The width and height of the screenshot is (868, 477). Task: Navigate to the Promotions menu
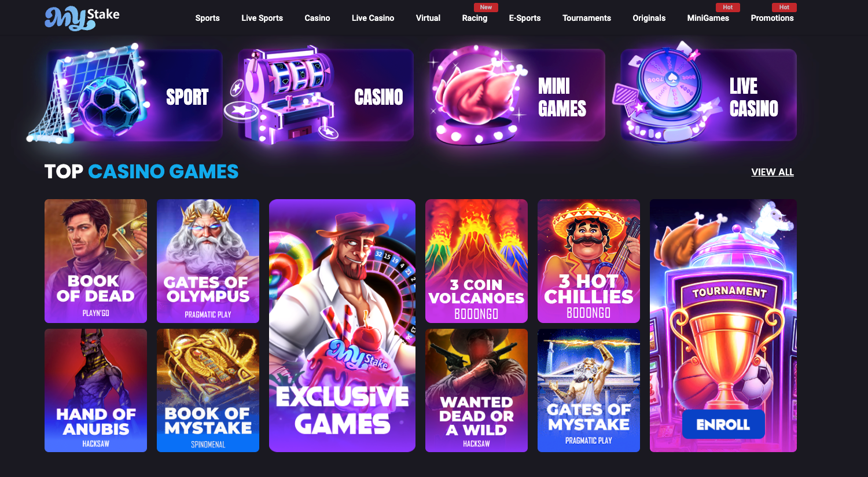[772, 18]
